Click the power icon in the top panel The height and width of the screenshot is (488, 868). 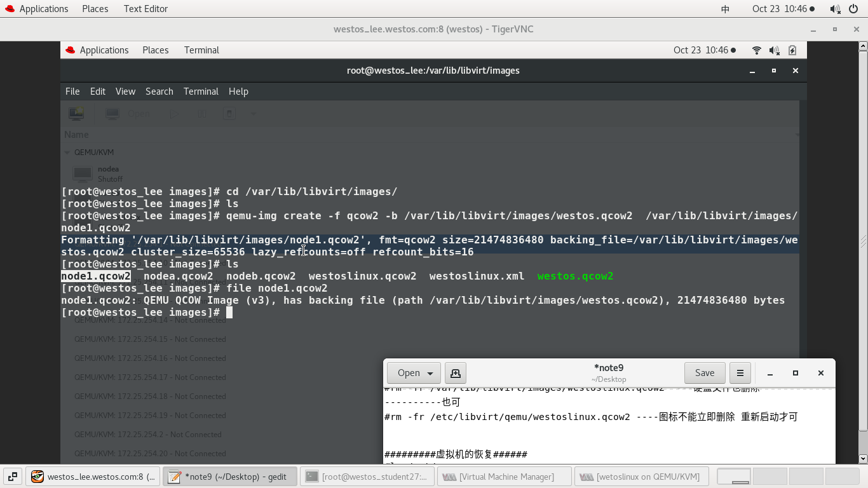[x=853, y=9]
